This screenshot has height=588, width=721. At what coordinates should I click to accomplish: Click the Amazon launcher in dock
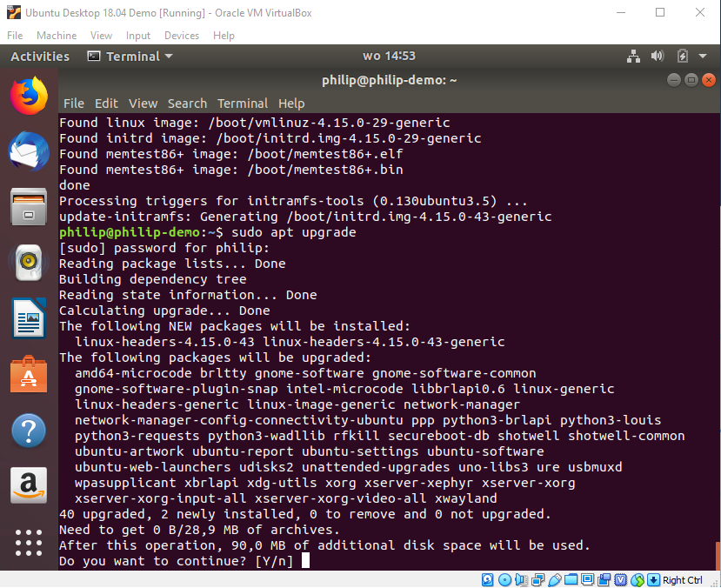click(29, 485)
